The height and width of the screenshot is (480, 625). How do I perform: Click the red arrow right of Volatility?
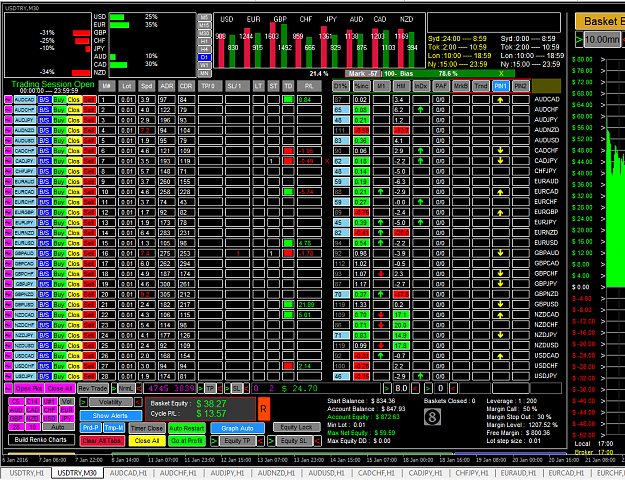(138, 402)
